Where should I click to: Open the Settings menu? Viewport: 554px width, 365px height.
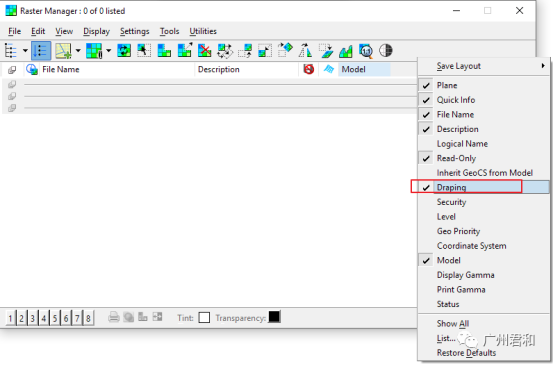(135, 31)
